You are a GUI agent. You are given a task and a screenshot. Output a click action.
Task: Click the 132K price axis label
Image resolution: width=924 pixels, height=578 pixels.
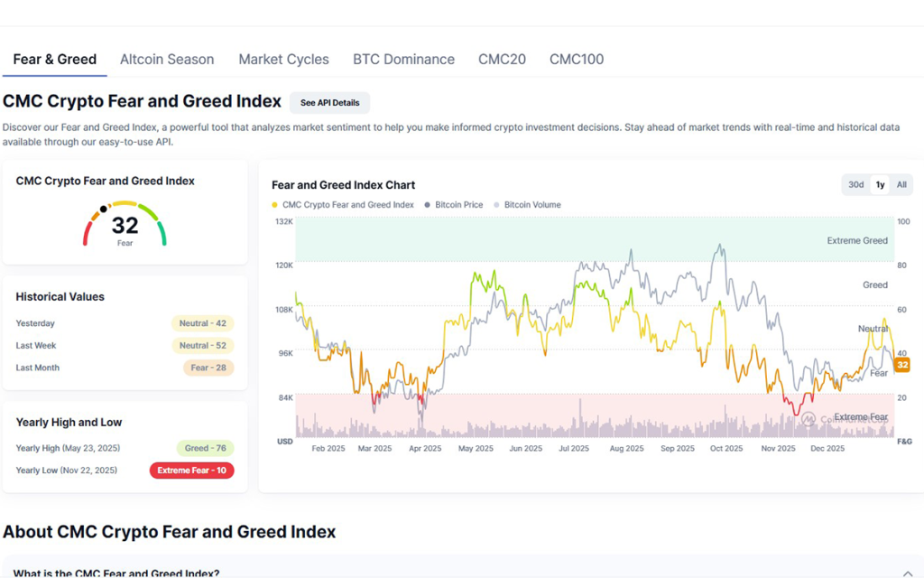[x=284, y=222]
